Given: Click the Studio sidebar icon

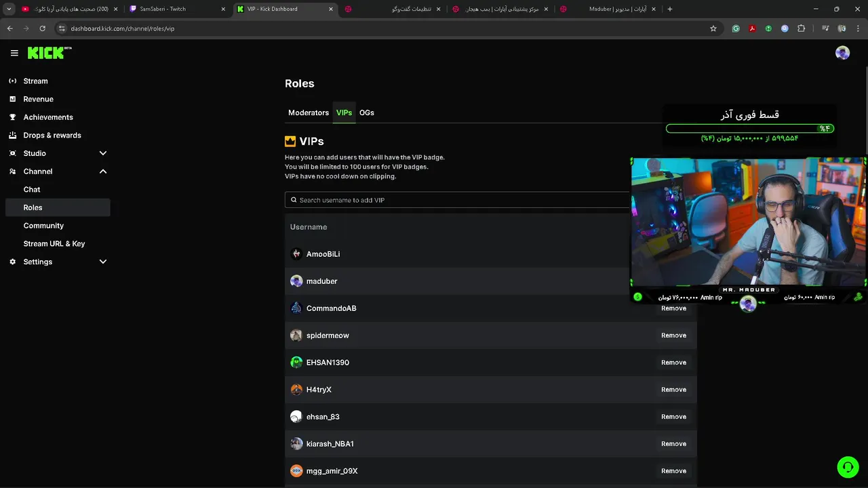Looking at the screenshot, I should 12,153.
